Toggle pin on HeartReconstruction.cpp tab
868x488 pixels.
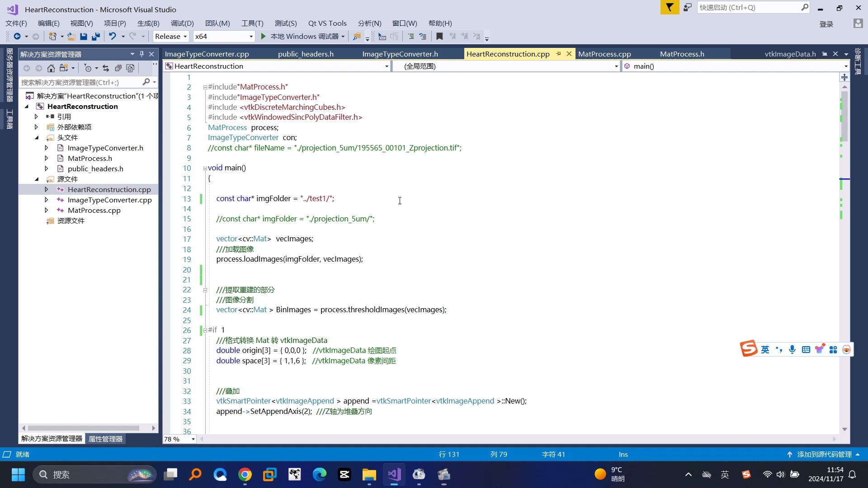559,54
